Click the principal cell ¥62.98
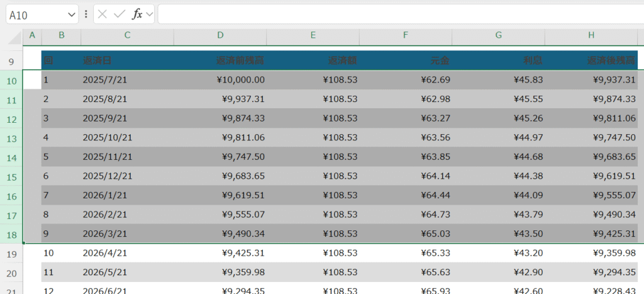Image resolution: width=644 pixels, height=294 pixels. point(406,99)
